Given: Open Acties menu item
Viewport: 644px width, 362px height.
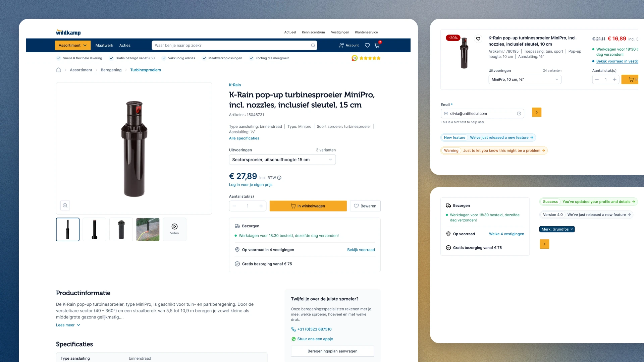Looking at the screenshot, I should point(125,45).
